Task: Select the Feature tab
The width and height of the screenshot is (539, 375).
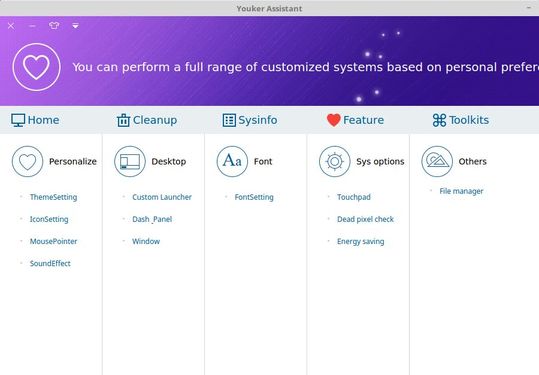Action: click(x=355, y=120)
